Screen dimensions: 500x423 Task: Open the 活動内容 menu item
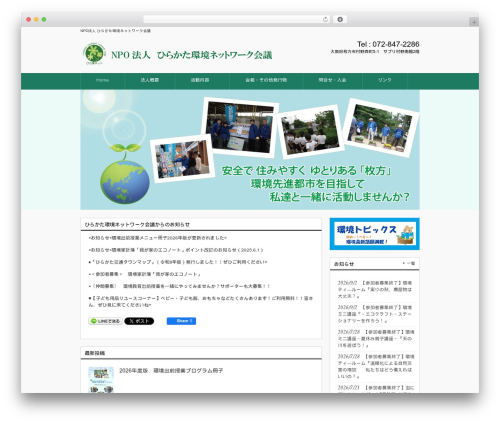pyautogui.click(x=200, y=80)
